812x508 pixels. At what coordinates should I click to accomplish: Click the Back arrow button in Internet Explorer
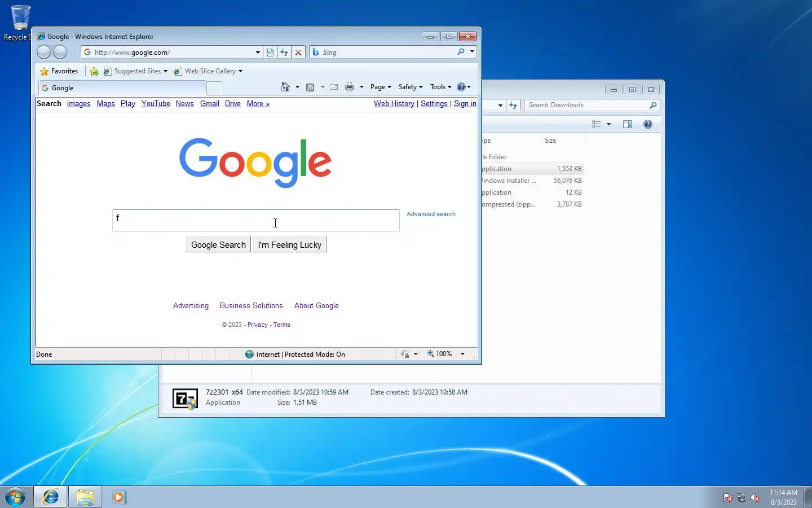tap(43, 52)
